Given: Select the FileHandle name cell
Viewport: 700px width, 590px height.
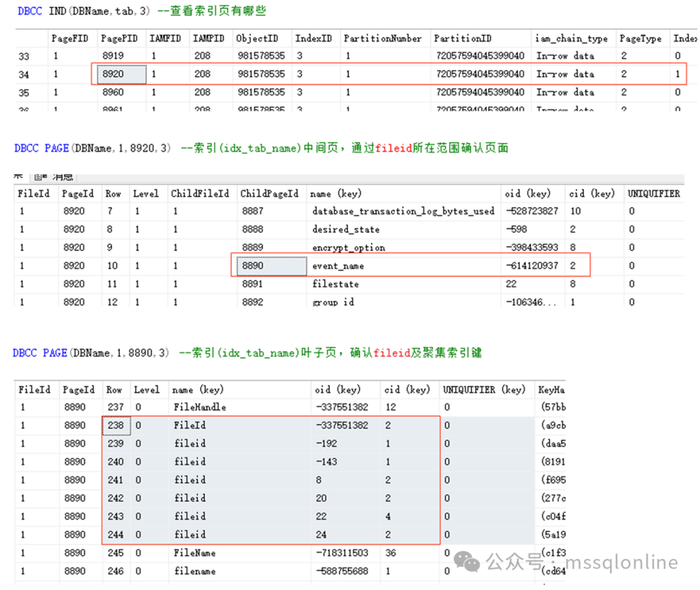Looking at the screenshot, I should coord(200,407).
